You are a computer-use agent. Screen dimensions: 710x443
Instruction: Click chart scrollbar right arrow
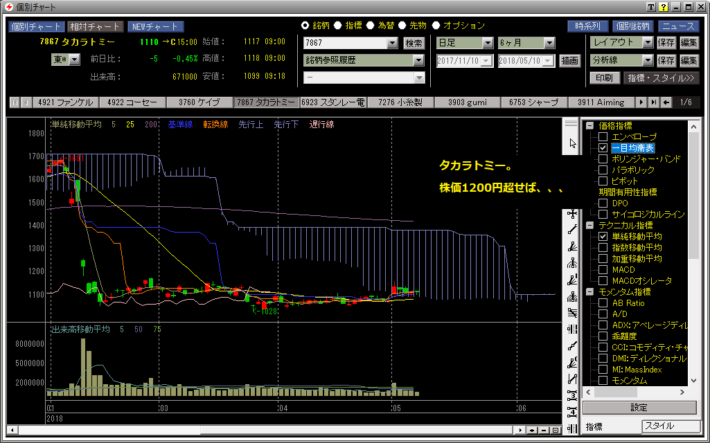520,430
